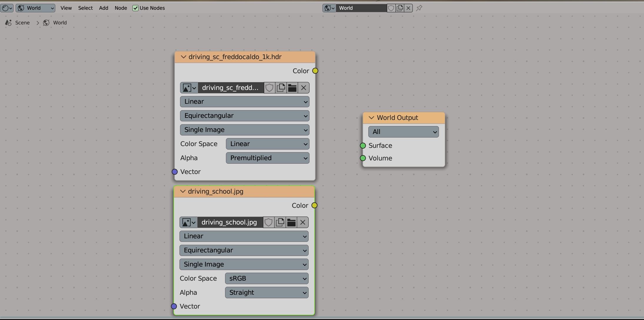Open the Node menu
Image resolution: width=644 pixels, height=320 pixels.
[121, 8]
